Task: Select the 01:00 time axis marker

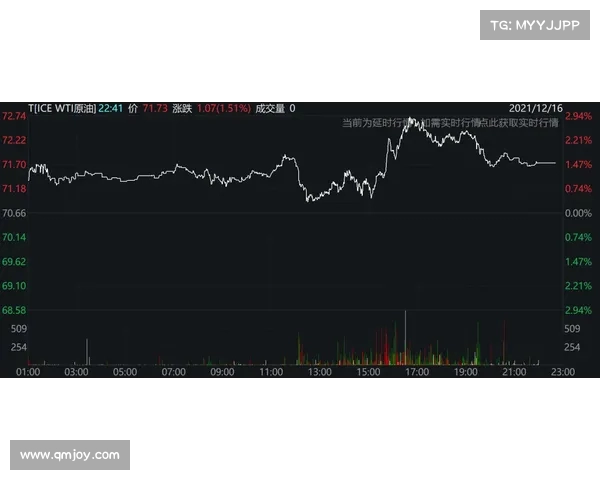Action: pyautogui.click(x=28, y=372)
